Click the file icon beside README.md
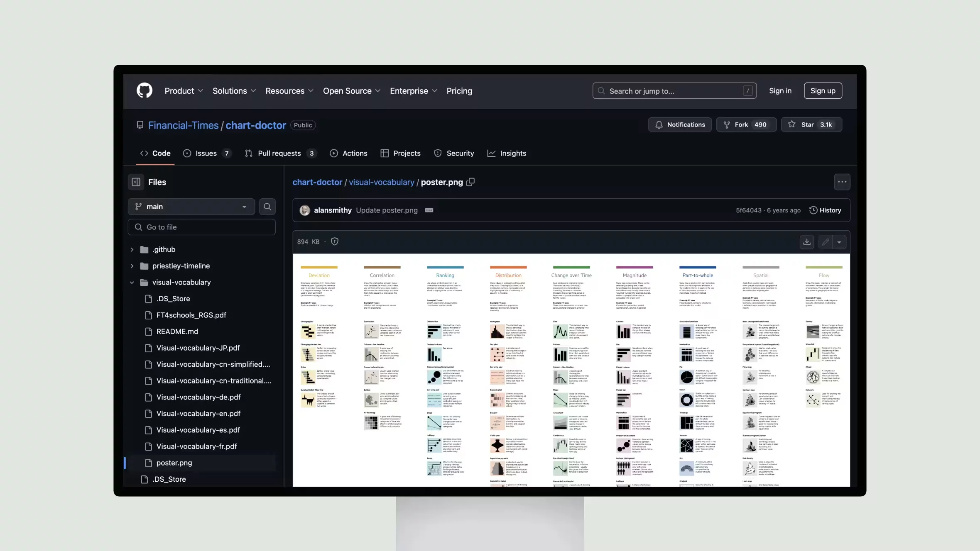Screen dimensions: 980x551 pyautogui.click(x=148, y=332)
